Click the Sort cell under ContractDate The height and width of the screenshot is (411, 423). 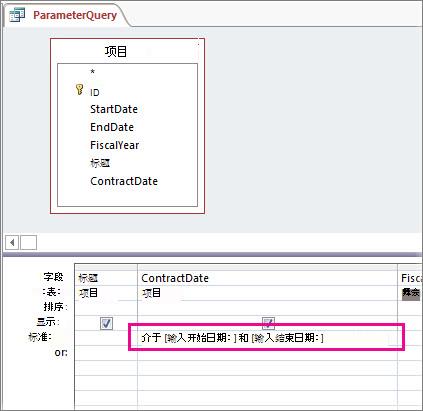pos(267,308)
